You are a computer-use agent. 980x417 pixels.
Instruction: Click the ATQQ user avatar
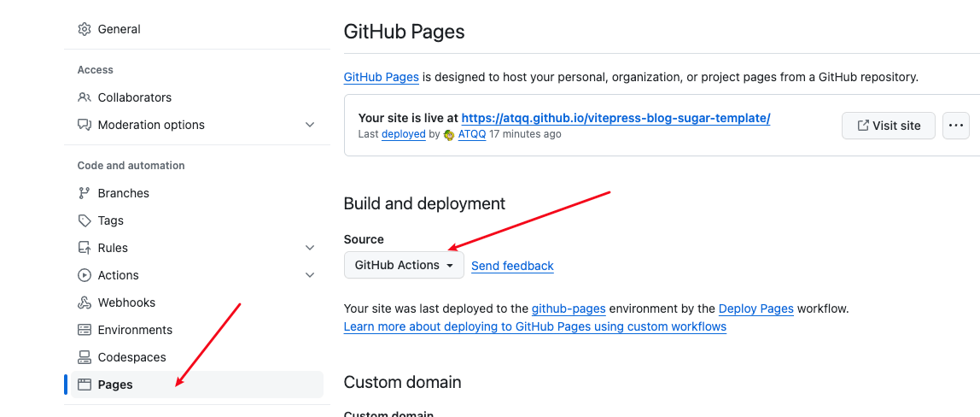tap(450, 134)
